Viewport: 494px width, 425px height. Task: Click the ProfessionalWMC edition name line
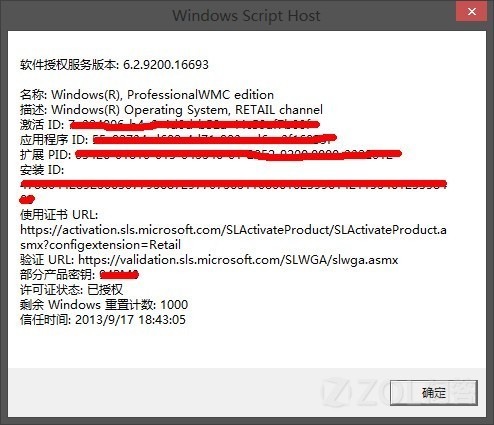tap(147, 95)
